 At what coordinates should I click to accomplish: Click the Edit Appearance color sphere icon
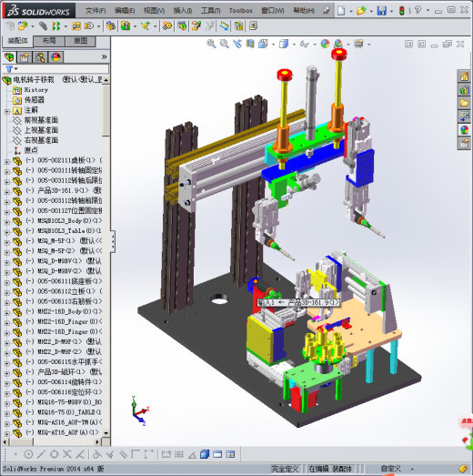pyautogui.click(x=325, y=44)
